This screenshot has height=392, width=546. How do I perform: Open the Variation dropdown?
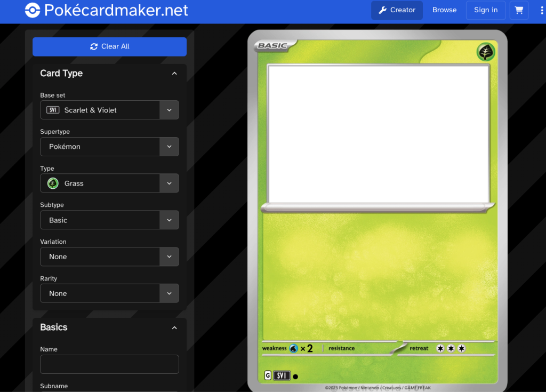click(110, 257)
